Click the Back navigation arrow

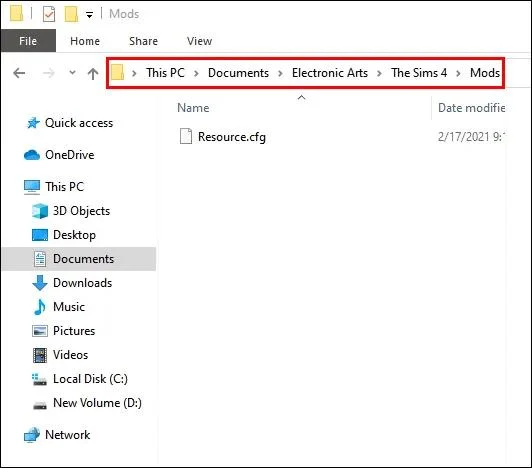pos(19,73)
